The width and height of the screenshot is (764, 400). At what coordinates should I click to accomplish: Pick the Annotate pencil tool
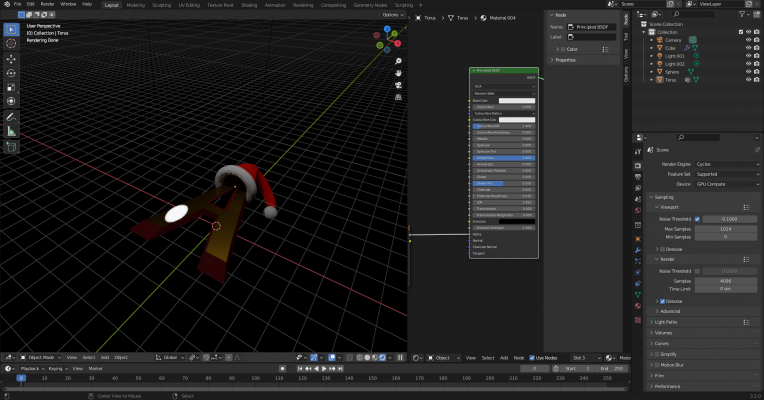point(11,116)
